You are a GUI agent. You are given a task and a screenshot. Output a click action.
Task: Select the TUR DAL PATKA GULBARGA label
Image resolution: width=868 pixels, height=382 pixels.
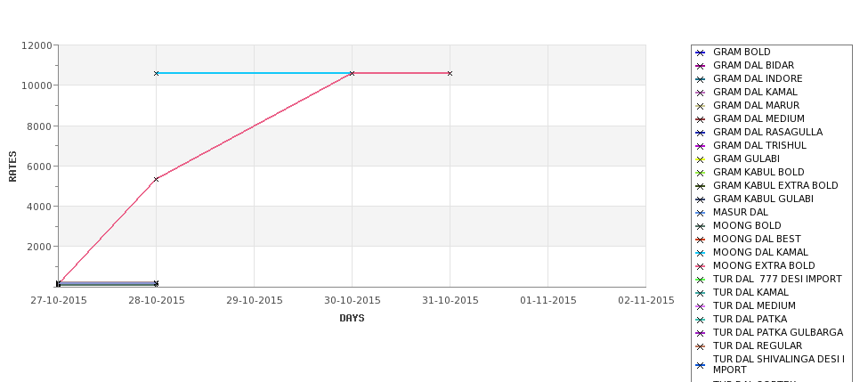click(x=778, y=332)
